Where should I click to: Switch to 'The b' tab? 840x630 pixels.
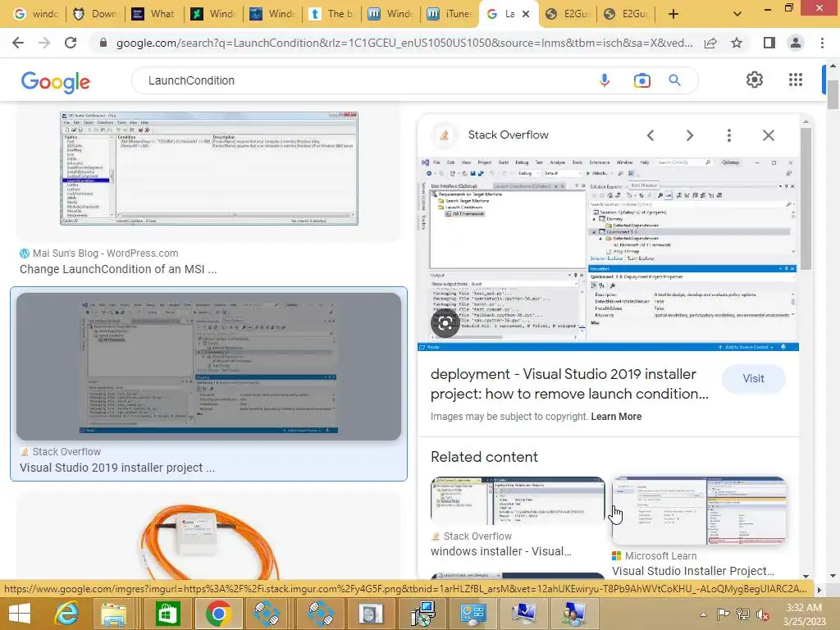tap(332, 14)
